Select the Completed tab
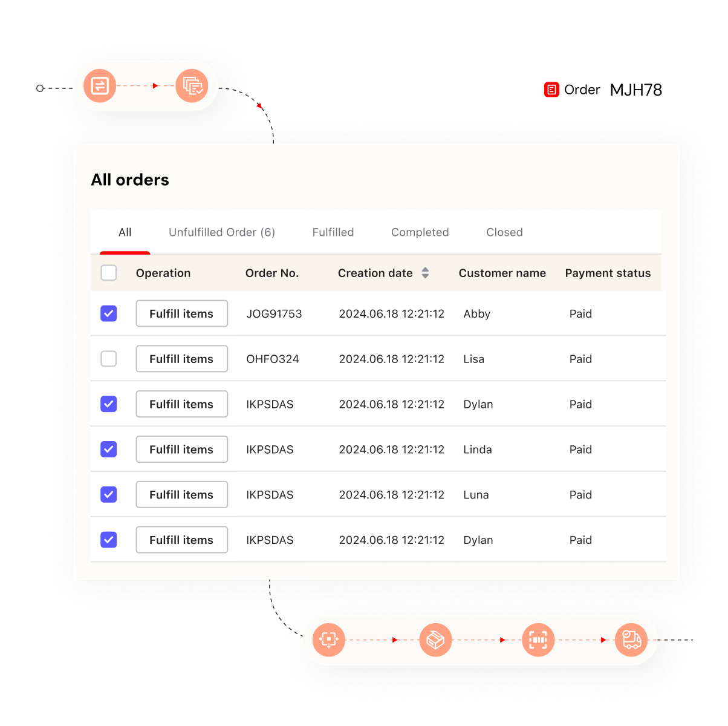Image resolution: width=728 pixels, height=726 pixels. click(x=420, y=232)
